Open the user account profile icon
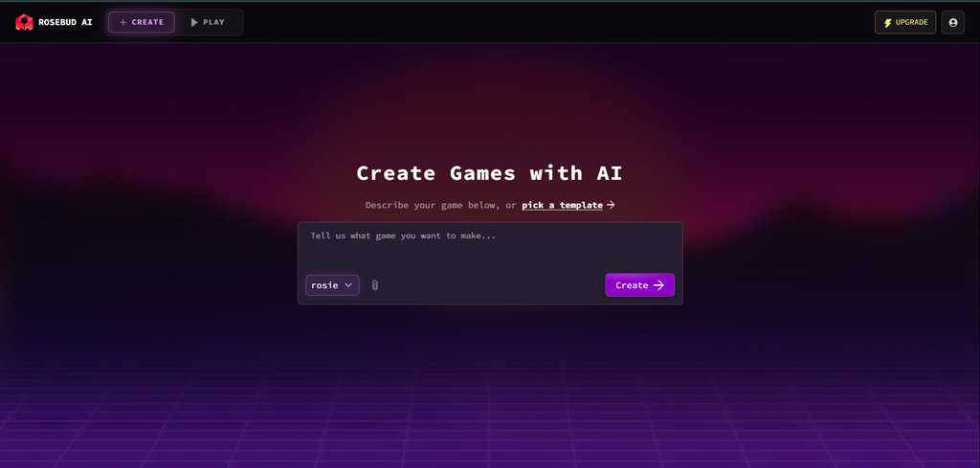This screenshot has width=980, height=468. pos(952,23)
